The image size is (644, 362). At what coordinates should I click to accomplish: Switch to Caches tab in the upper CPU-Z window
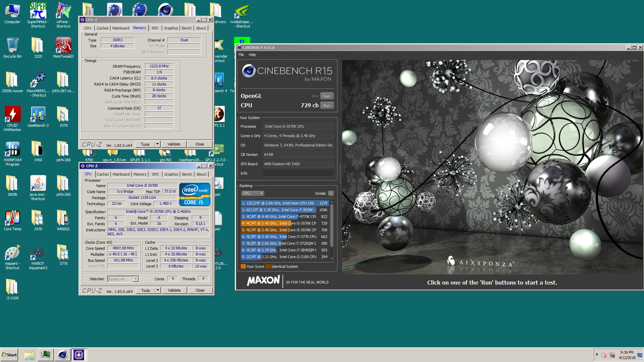[102, 28]
